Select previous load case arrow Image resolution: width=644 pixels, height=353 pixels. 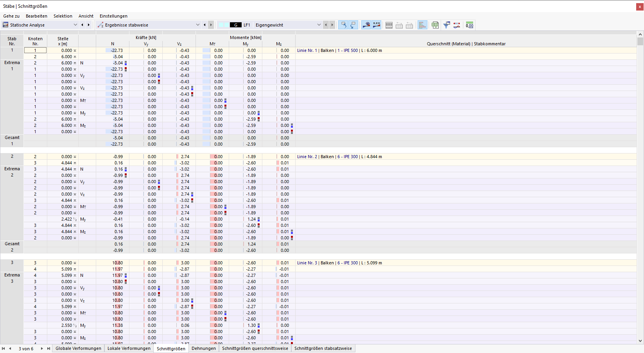click(326, 25)
